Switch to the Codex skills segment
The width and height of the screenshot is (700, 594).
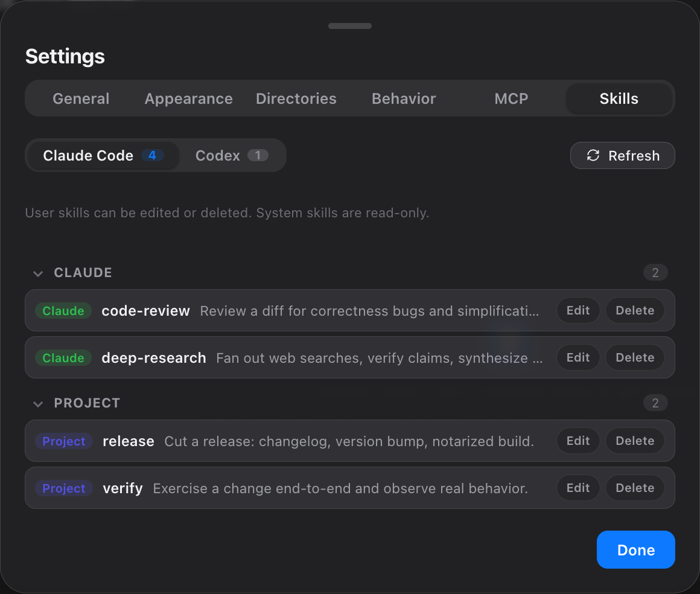(x=232, y=155)
